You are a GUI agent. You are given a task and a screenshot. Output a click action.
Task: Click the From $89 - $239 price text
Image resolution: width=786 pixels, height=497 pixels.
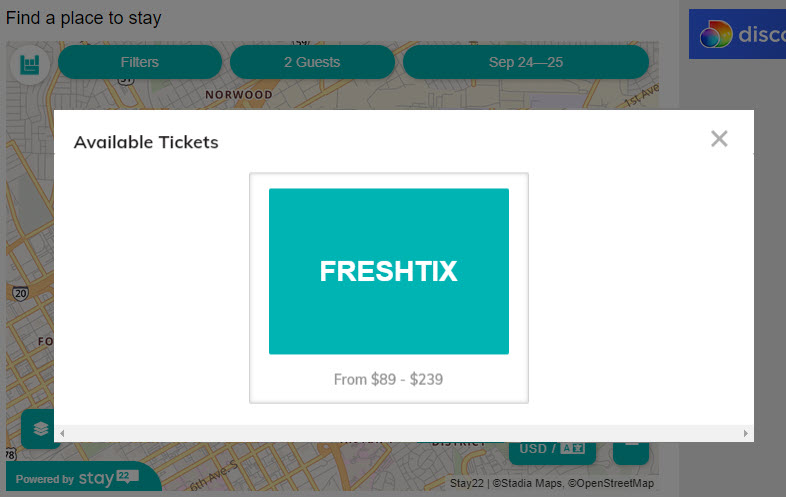coord(388,379)
